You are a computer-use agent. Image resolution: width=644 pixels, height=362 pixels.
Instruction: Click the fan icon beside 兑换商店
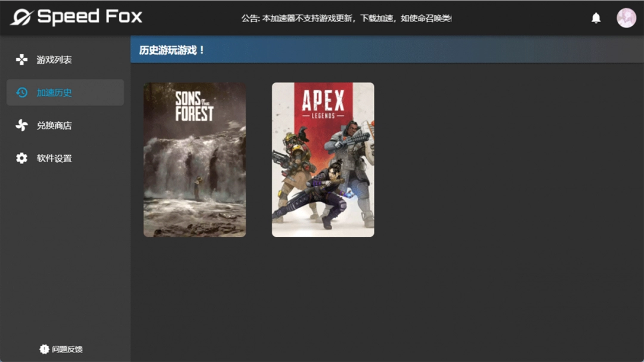click(x=21, y=125)
